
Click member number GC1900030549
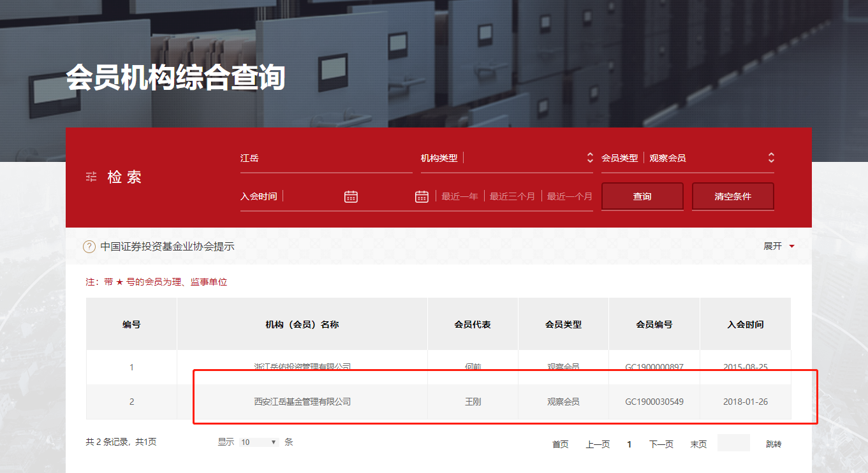point(654,402)
